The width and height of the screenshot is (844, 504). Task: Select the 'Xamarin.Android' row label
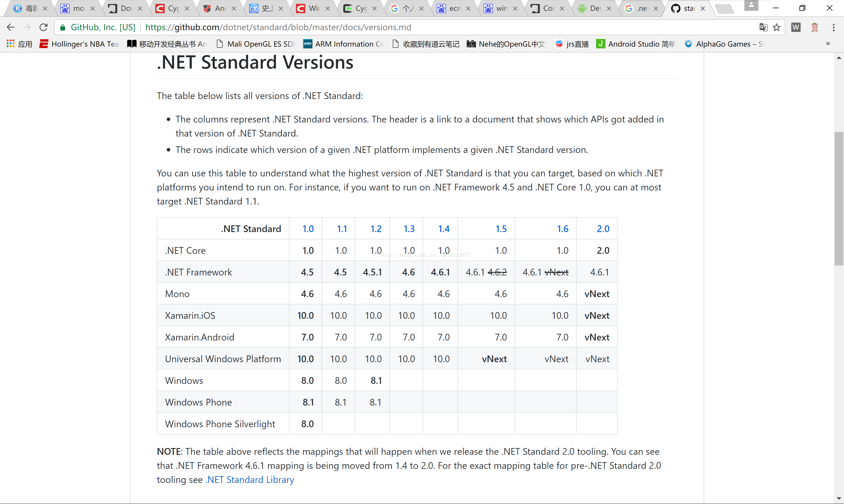(x=200, y=337)
